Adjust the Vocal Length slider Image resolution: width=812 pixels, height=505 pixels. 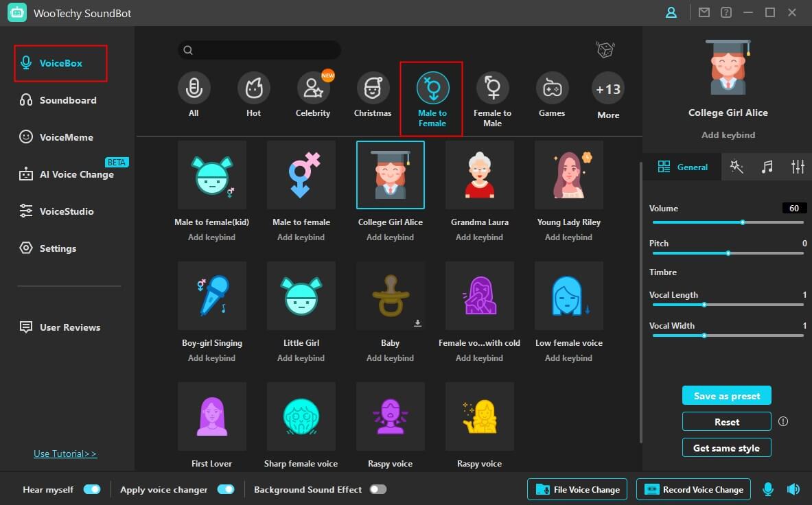[728, 305]
